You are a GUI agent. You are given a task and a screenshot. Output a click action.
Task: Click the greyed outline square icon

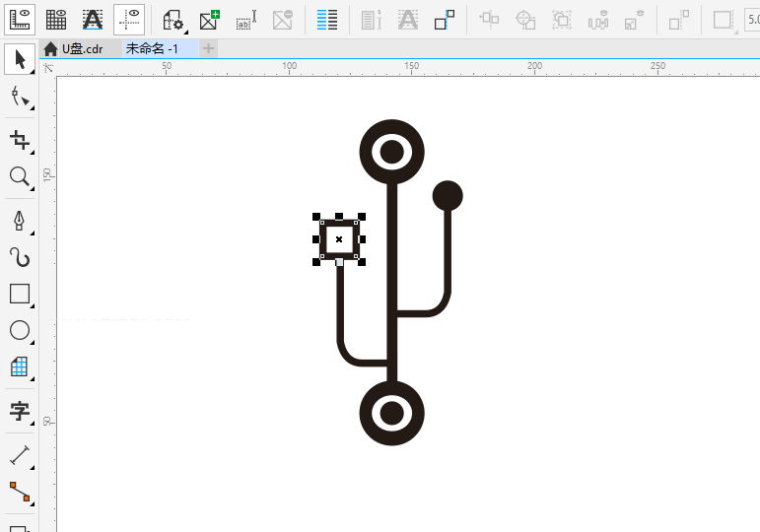tap(723, 21)
